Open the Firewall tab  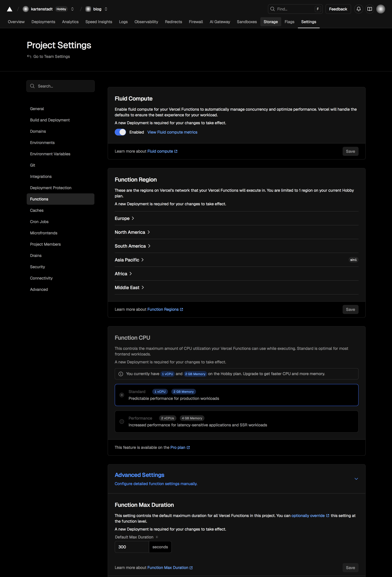[x=196, y=22]
